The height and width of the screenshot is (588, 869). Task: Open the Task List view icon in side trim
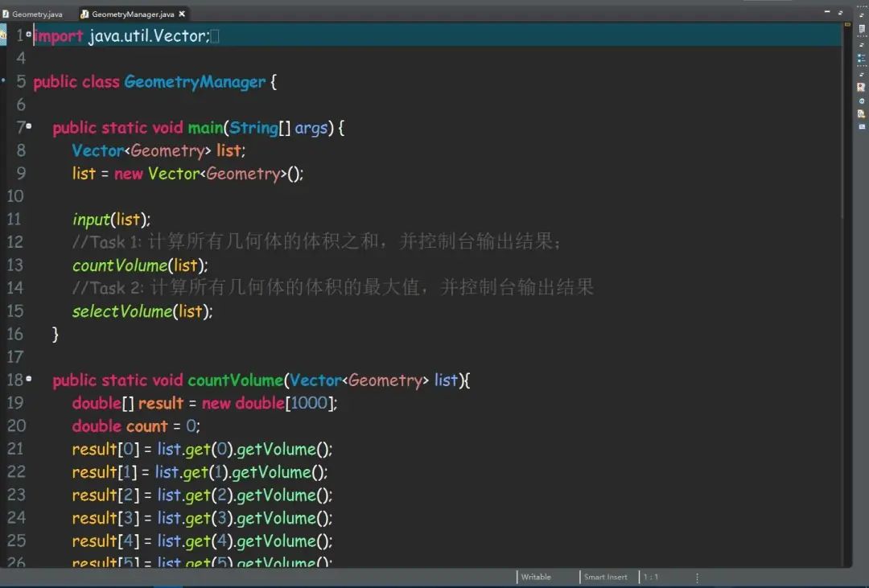tap(862, 30)
